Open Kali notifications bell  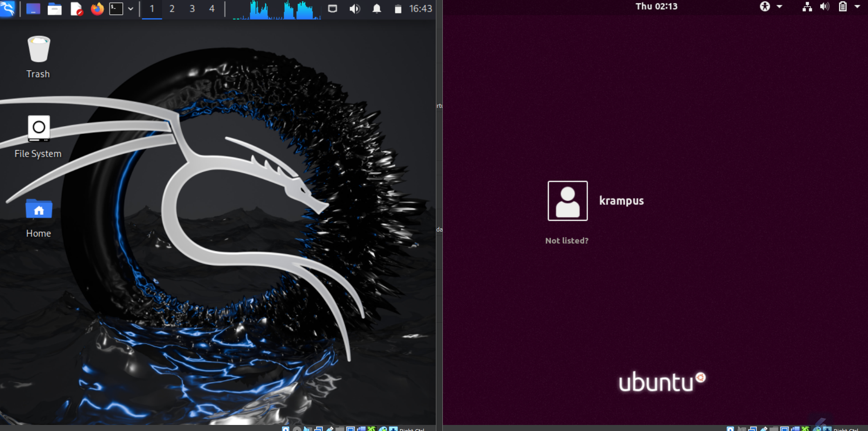(x=377, y=9)
